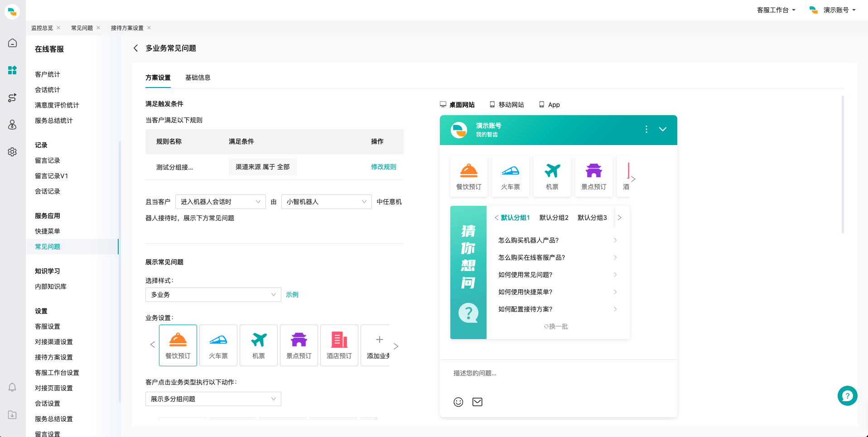Open the 客服工作台 dropdown menu
This screenshot has height=437, width=868.
click(x=776, y=10)
